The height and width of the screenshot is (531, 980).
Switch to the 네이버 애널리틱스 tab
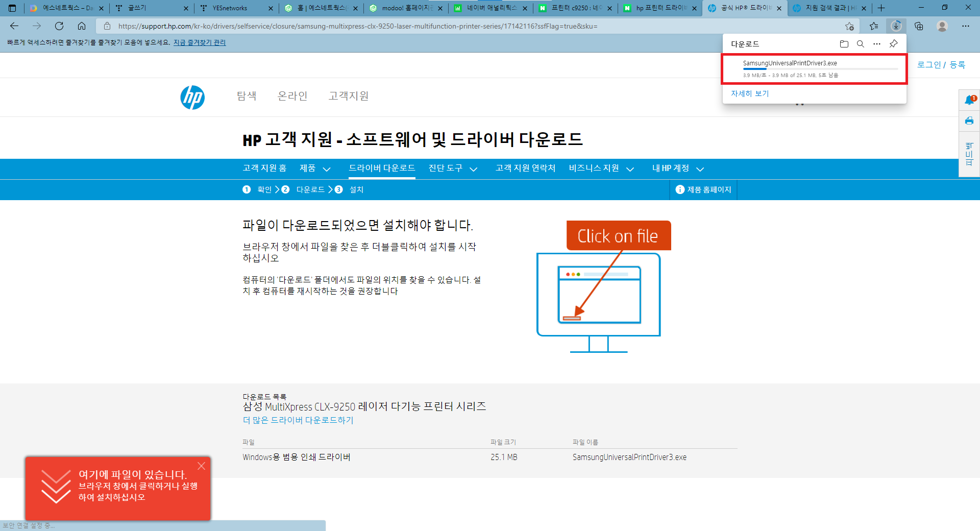[491, 8]
